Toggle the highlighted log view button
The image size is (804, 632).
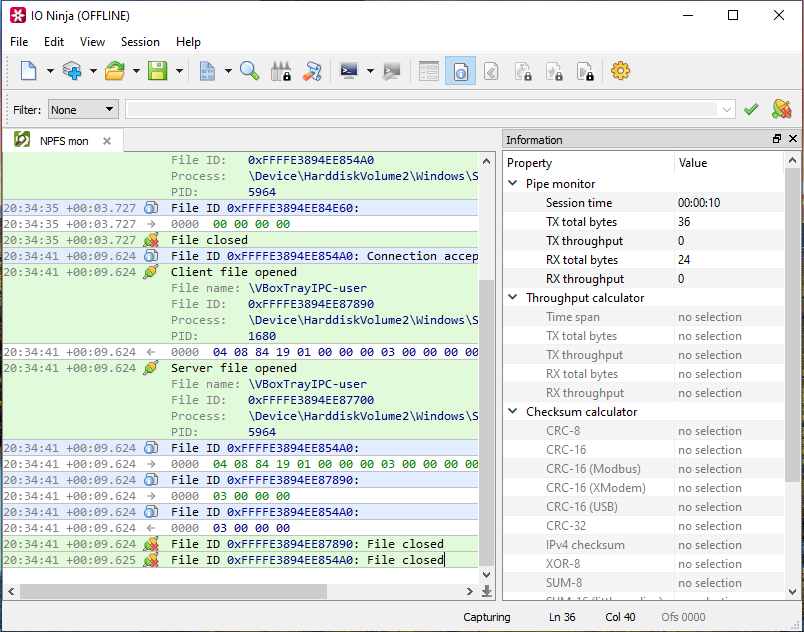click(460, 71)
